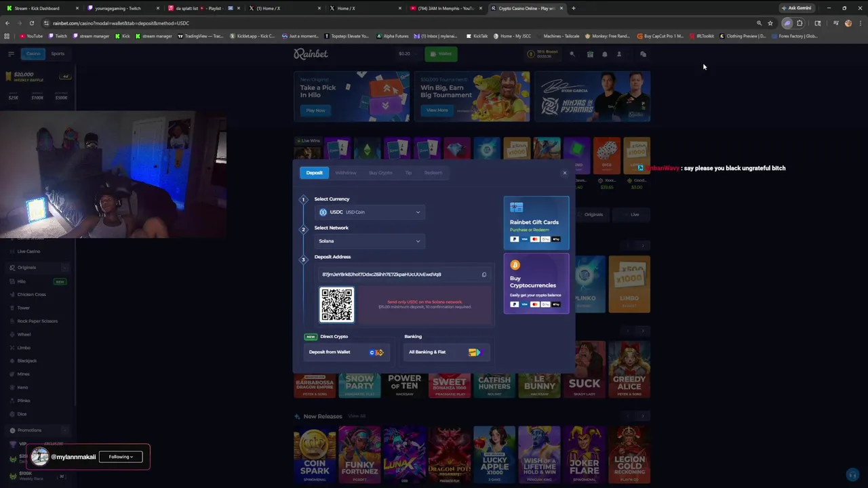
Task: Open Chrome extensions puzzle icon
Action: (x=800, y=23)
